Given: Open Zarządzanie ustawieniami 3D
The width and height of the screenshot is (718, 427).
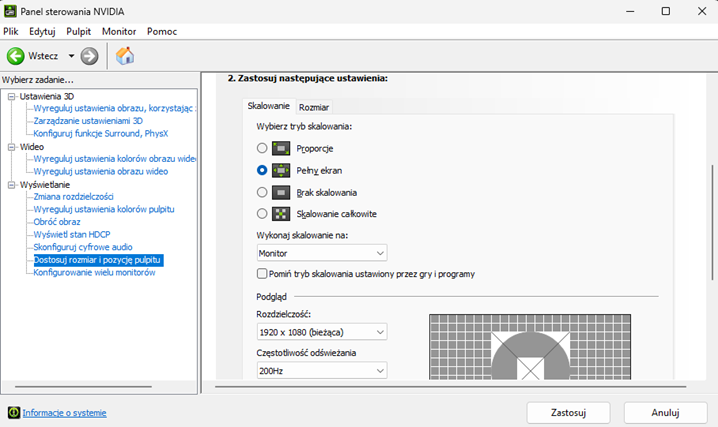Looking at the screenshot, I should click(88, 121).
